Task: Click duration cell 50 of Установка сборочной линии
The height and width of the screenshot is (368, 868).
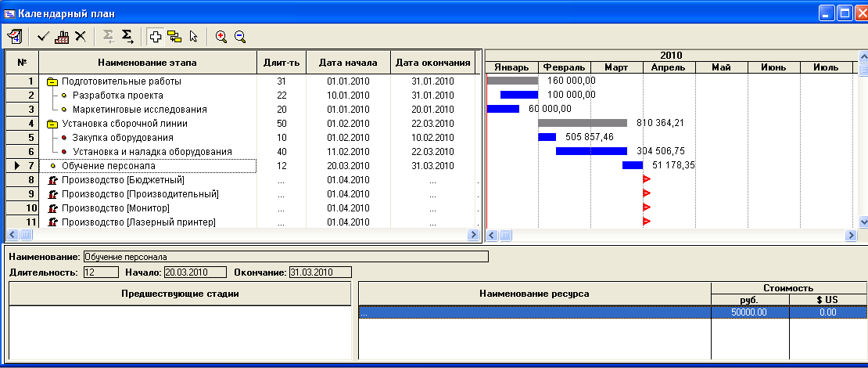Action: (x=282, y=124)
